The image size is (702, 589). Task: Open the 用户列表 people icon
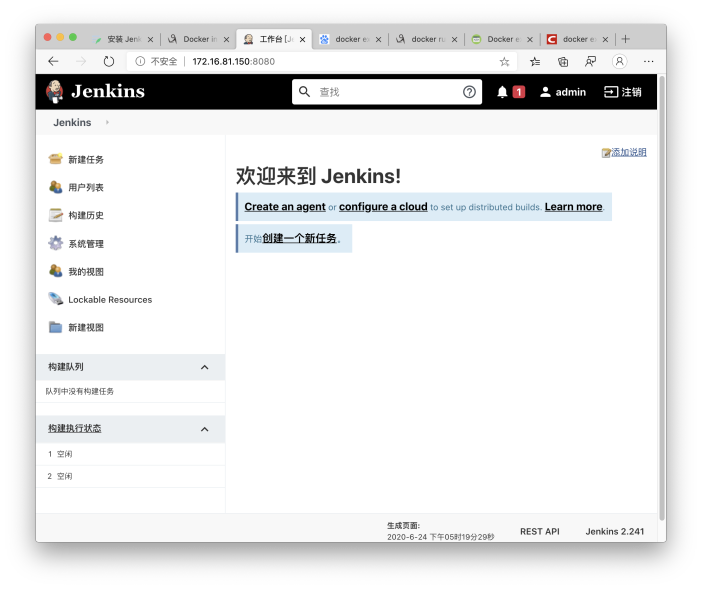(x=56, y=187)
